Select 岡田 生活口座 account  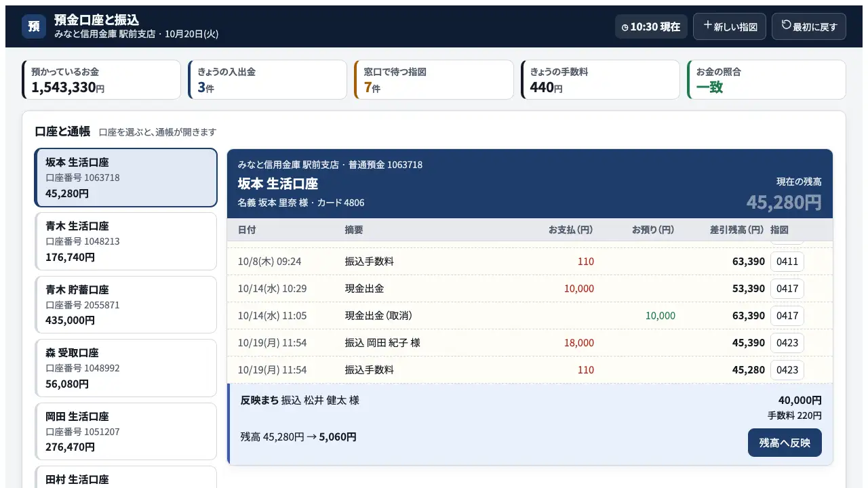[126, 432]
